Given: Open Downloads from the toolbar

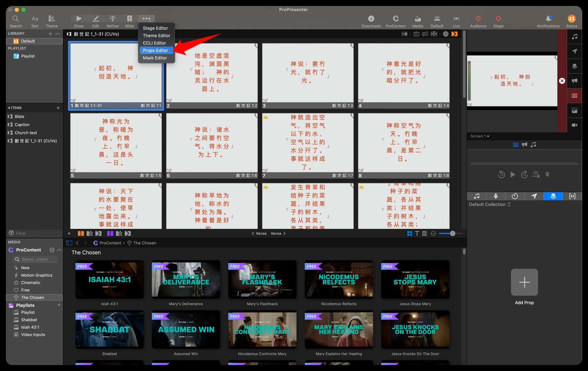Looking at the screenshot, I should pyautogui.click(x=371, y=21).
